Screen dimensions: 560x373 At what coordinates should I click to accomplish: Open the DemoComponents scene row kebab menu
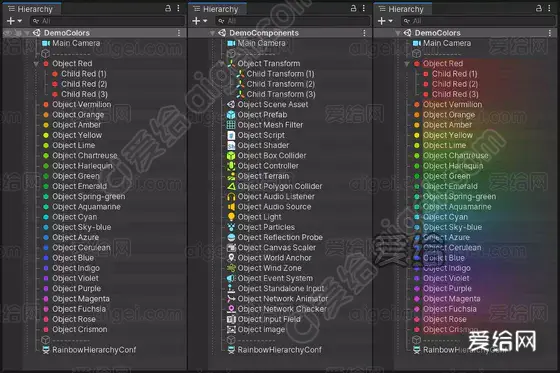pos(364,33)
